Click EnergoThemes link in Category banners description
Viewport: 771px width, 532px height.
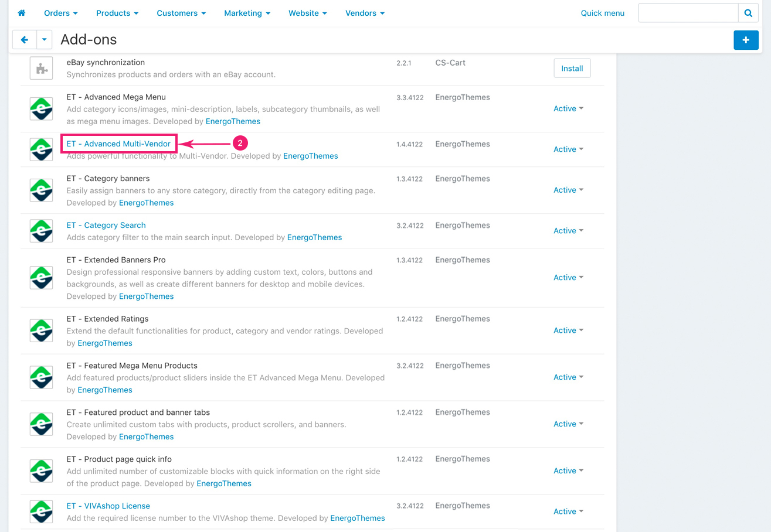coord(147,203)
